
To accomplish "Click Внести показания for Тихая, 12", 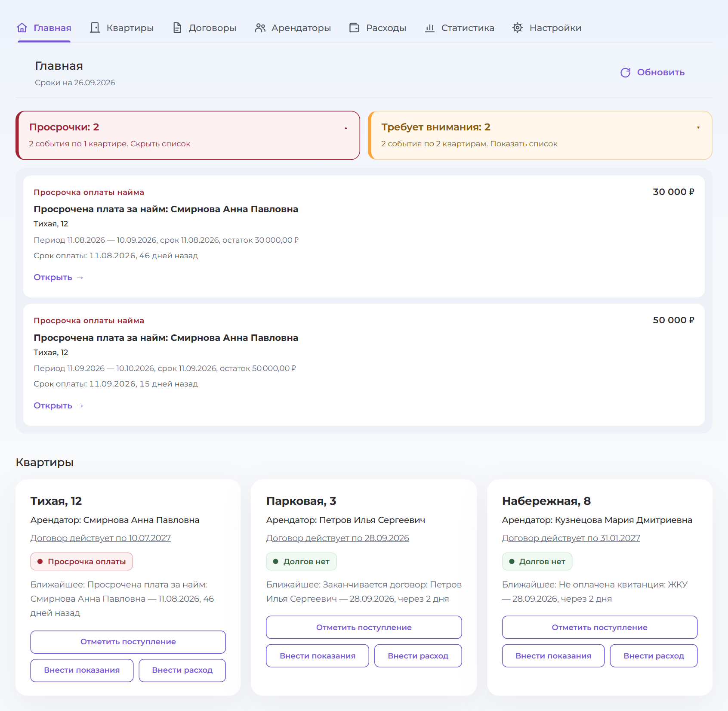I will tap(82, 671).
